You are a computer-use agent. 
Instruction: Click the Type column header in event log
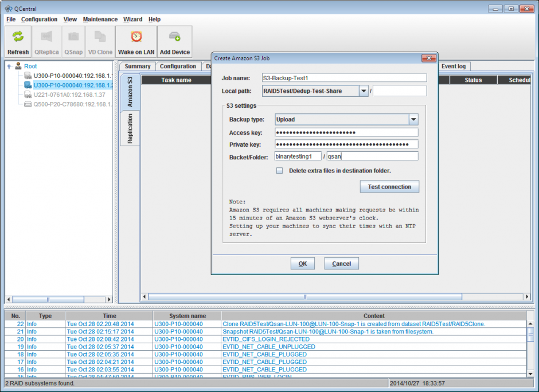45,316
